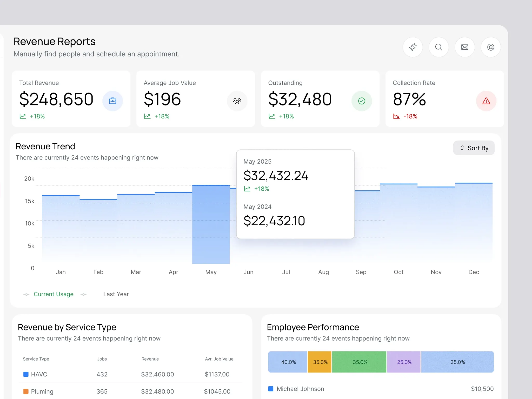Click the red downtrend icon beside -18%
The height and width of the screenshot is (399, 532).
(x=397, y=116)
